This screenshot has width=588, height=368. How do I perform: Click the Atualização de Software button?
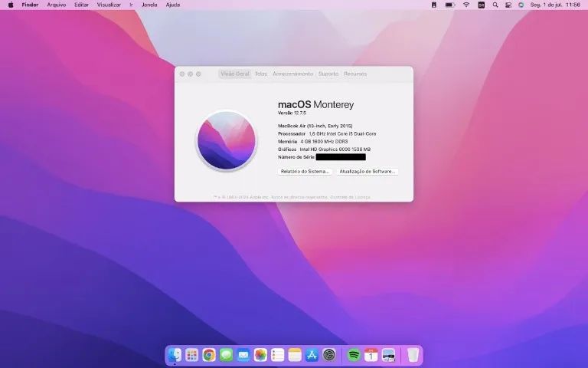(x=367, y=171)
